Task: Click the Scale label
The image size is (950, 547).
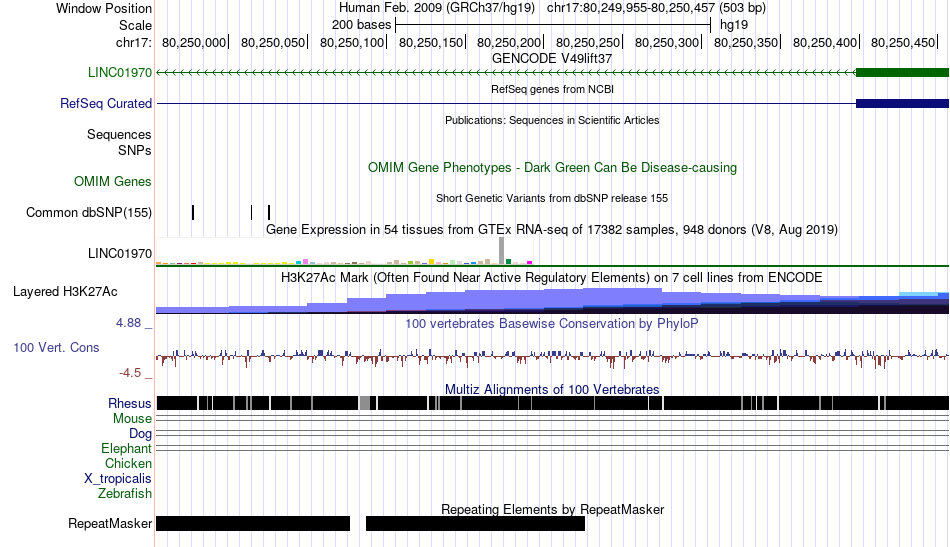Action: coord(136,25)
